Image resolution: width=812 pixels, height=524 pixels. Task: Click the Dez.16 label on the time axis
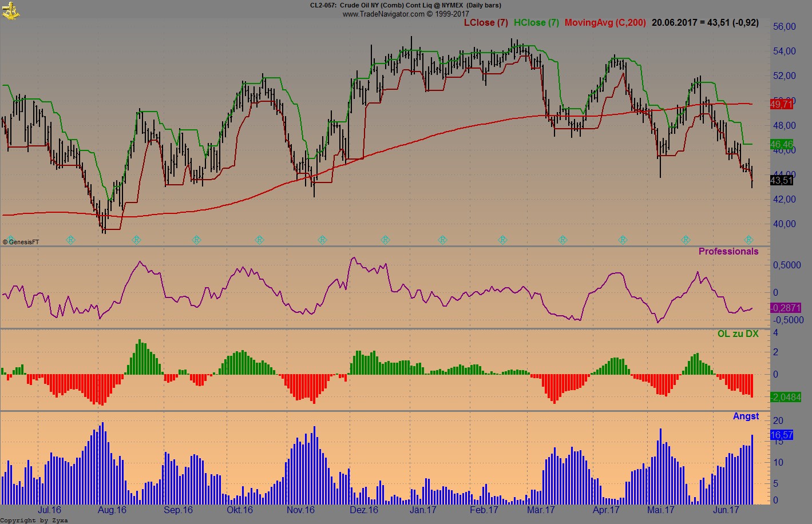click(x=364, y=509)
